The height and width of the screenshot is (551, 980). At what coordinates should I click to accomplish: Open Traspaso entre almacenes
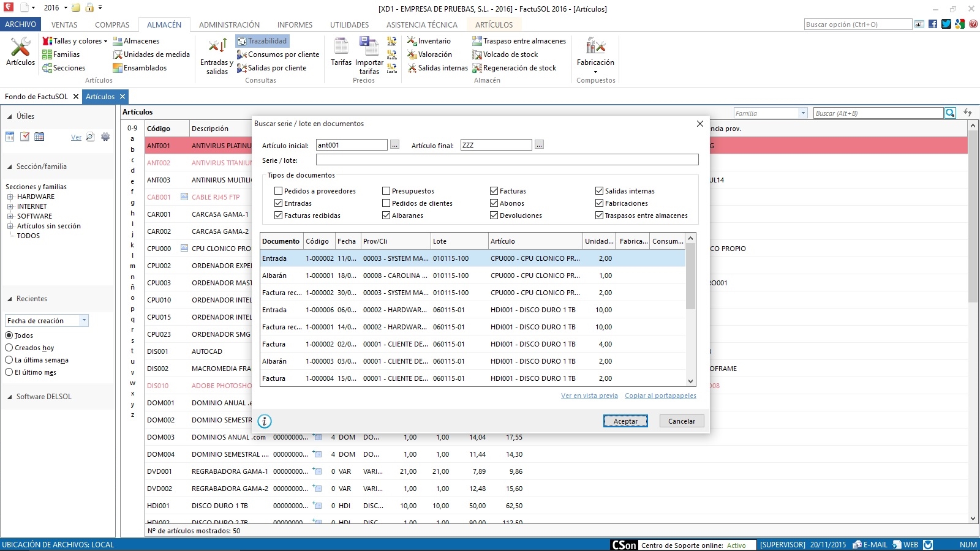(x=519, y=41)
